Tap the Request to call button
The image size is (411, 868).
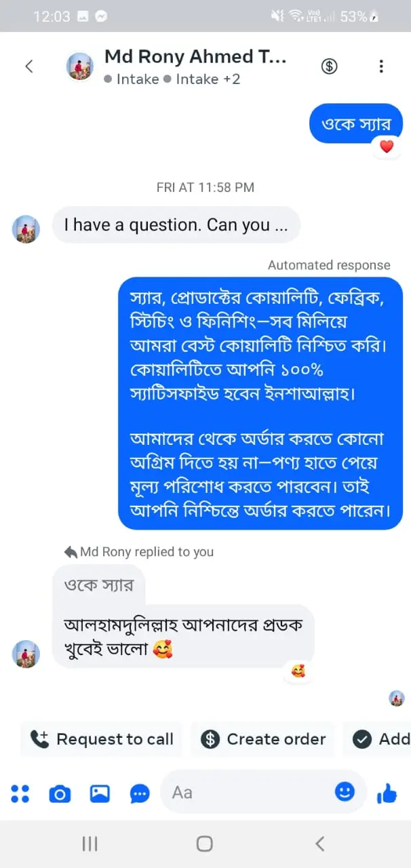[x=101, y=739]
